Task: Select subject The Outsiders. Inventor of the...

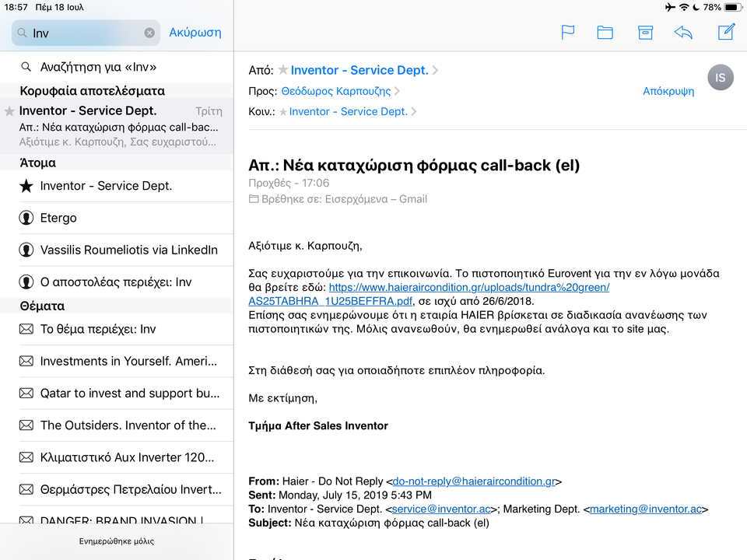Action: tap(117, 425)
